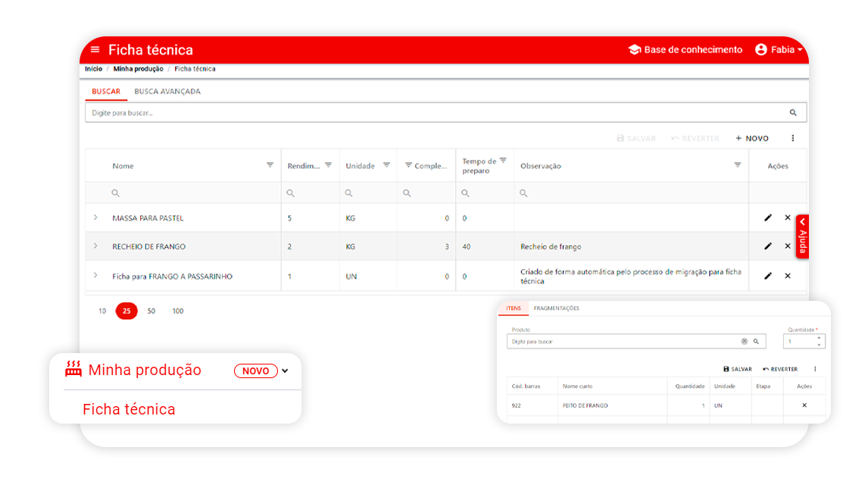Click the Nome column search box

(183, 193)
